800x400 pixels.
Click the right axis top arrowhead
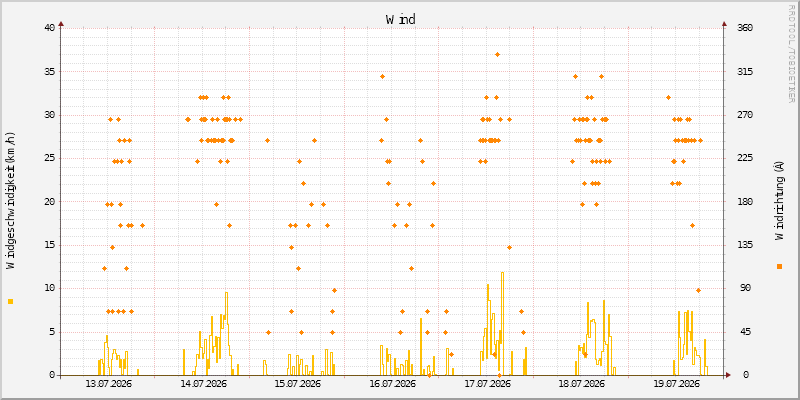point(724,23)
